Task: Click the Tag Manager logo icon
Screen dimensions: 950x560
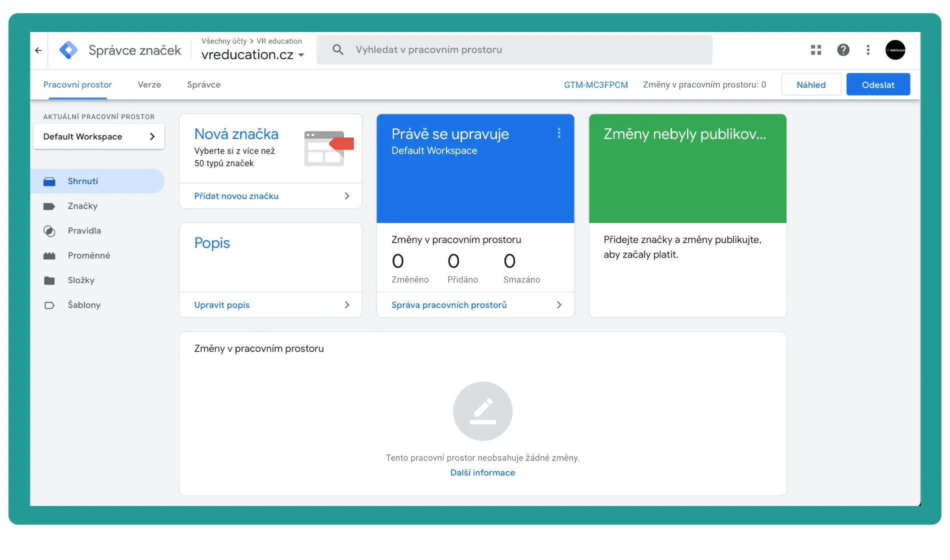Action: [x=68, y=50]
